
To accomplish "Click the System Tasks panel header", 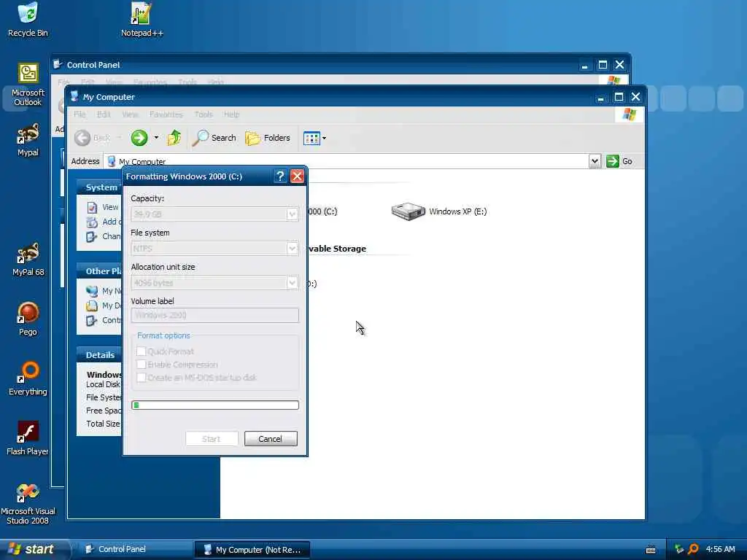I will (x=99, y=187).
